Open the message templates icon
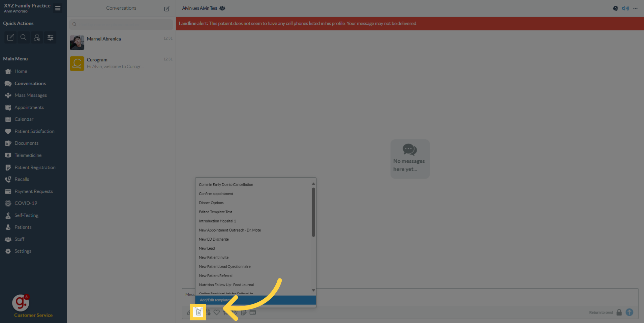Screen dimensions: 644x323 [198, 312]
